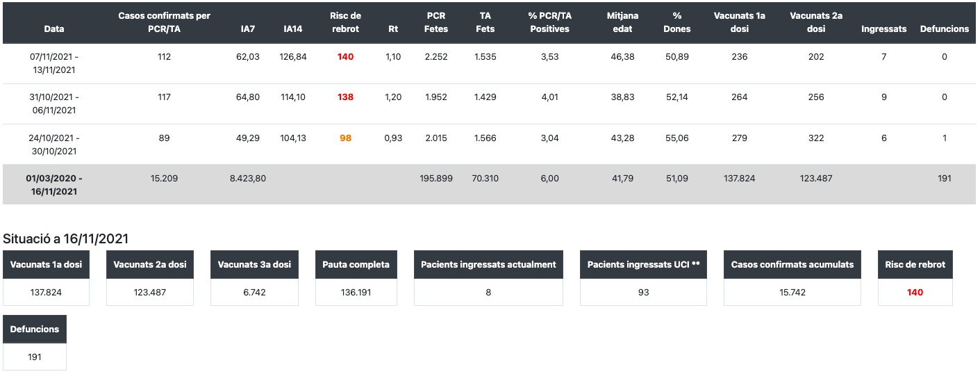Click the orange risk value 98
Image resolution: width=980 pixels, height=374 pixels.
click(x=345, y=138)
